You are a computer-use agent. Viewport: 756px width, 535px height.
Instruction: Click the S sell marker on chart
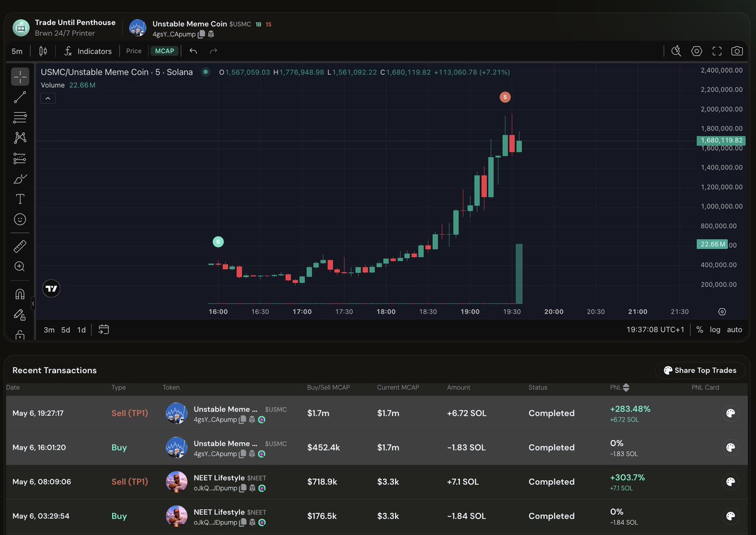[x=505, y=97]
